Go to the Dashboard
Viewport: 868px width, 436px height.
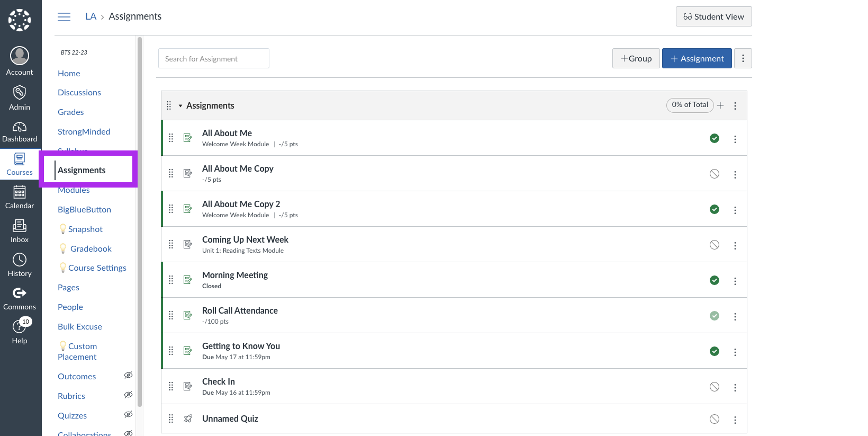pos(20,132)
